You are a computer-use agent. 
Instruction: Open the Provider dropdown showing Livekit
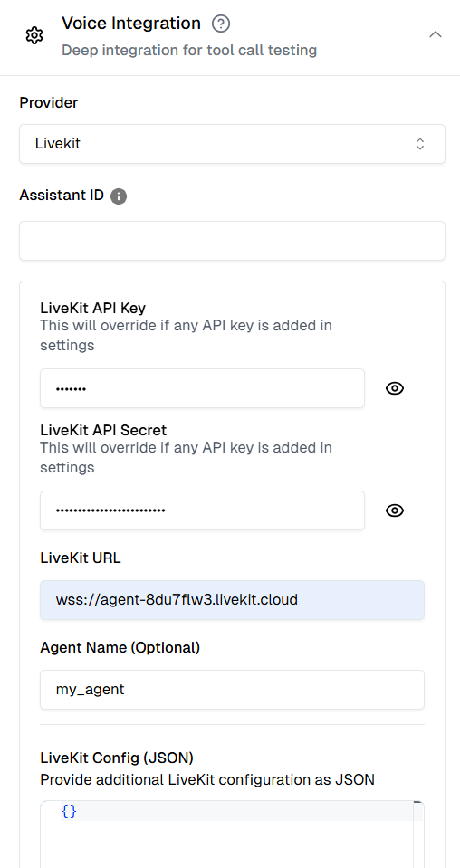point(232,144)
